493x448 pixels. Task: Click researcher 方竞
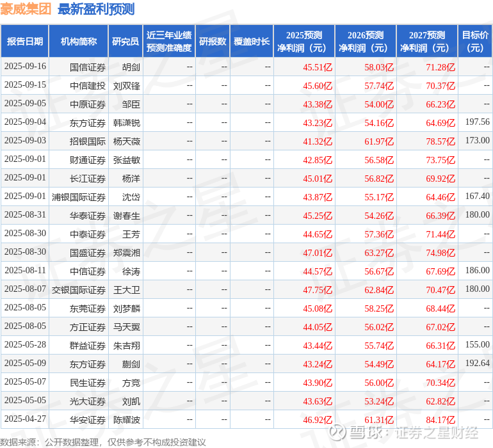pos(131,383)
